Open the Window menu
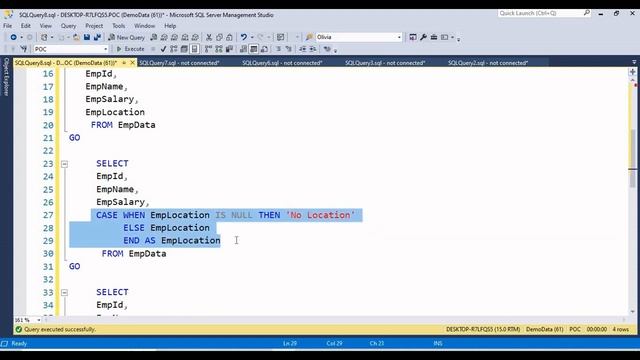This screenshot has width=640, height=360. click(144, 26)
